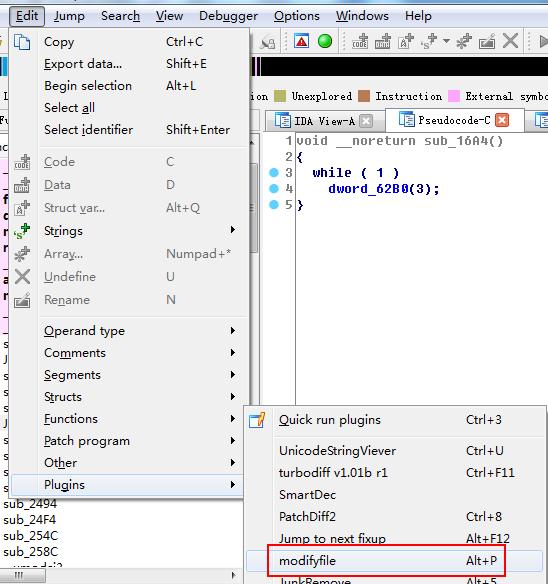The width and height of the screenshot is (548, 584).
Task: Toggle breakpoint dot on line 5
Action: [274, 204]
